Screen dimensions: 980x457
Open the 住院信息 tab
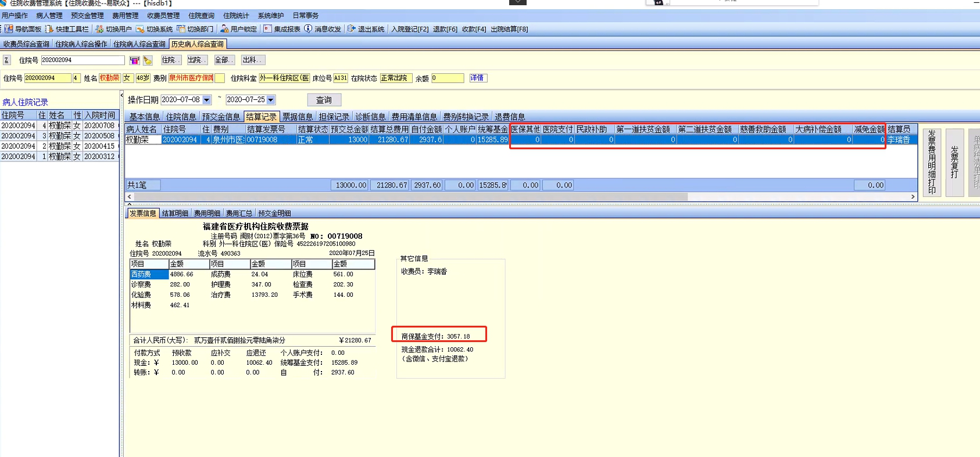point(181,117)
